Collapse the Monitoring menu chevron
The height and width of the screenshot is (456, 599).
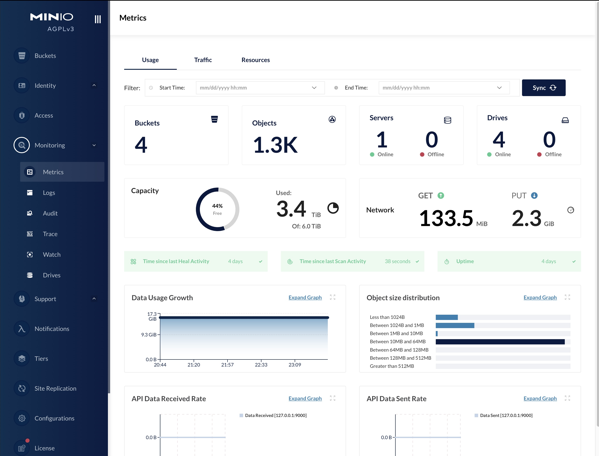94,145
